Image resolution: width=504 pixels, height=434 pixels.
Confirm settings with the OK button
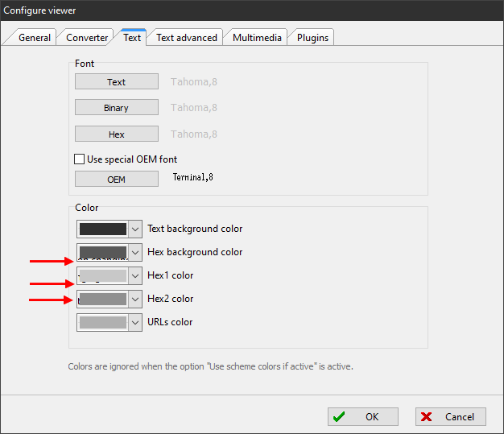[x=363, y=416]
